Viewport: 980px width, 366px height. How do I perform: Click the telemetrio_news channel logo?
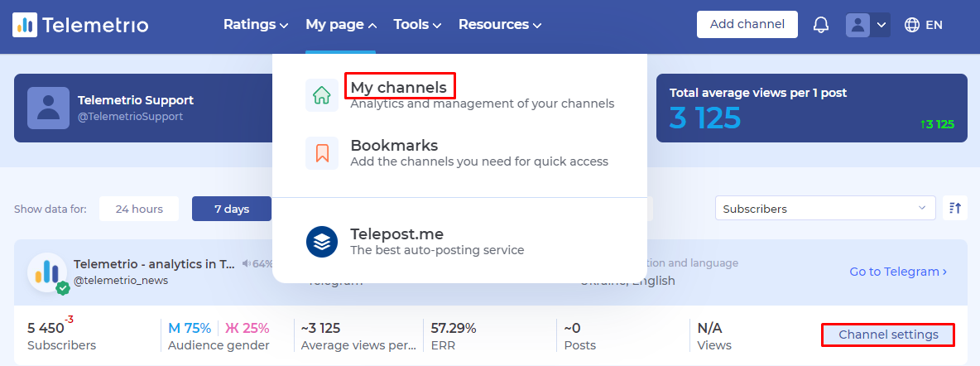tap(47, 272)
